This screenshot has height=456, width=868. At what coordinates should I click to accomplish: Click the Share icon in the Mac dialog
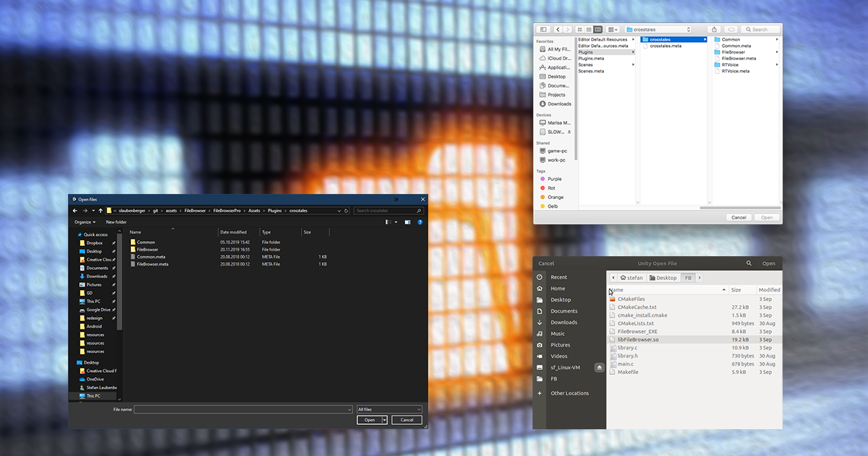click(715, 30)
